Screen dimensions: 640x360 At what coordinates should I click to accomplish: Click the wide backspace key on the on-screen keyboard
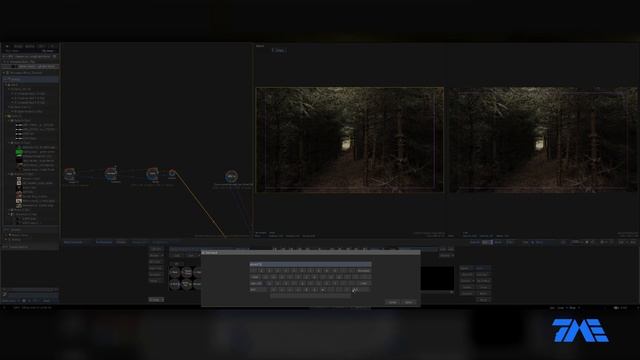click(x=363, y=271)
